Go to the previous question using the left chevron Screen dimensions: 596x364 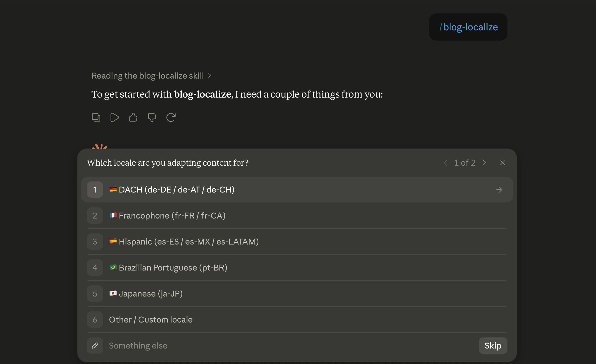click(x=446, y=163)
